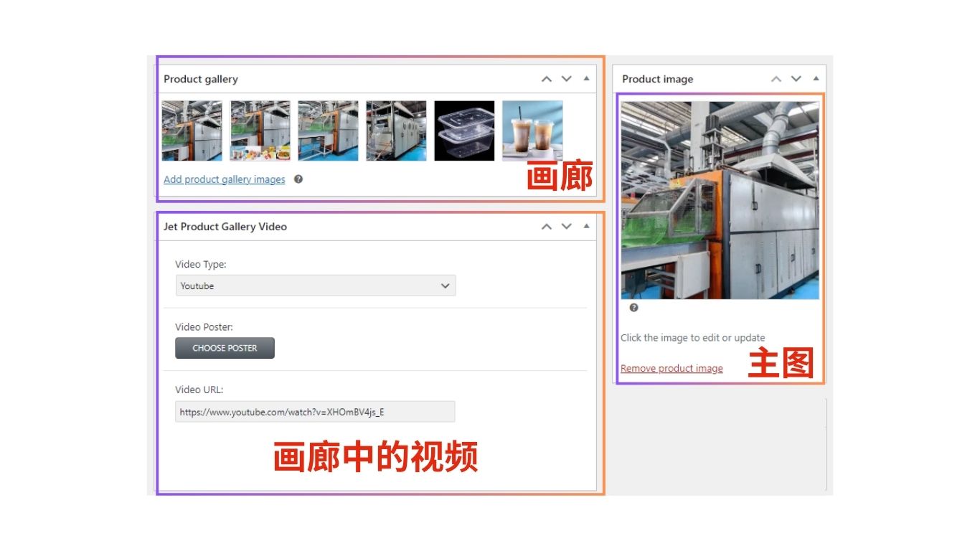Move Jet Product Gallery Video panel up
Viewport: 980px width, 551px height.
tap(547, 227)
